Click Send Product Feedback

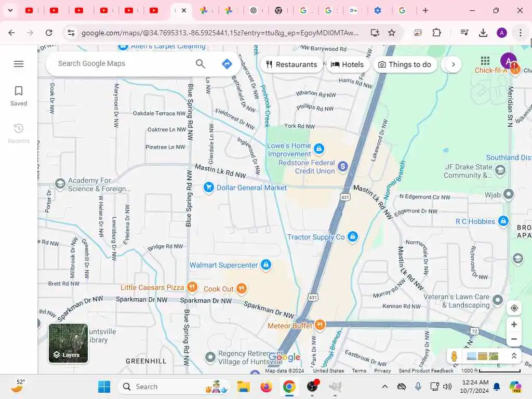point(426,371)
